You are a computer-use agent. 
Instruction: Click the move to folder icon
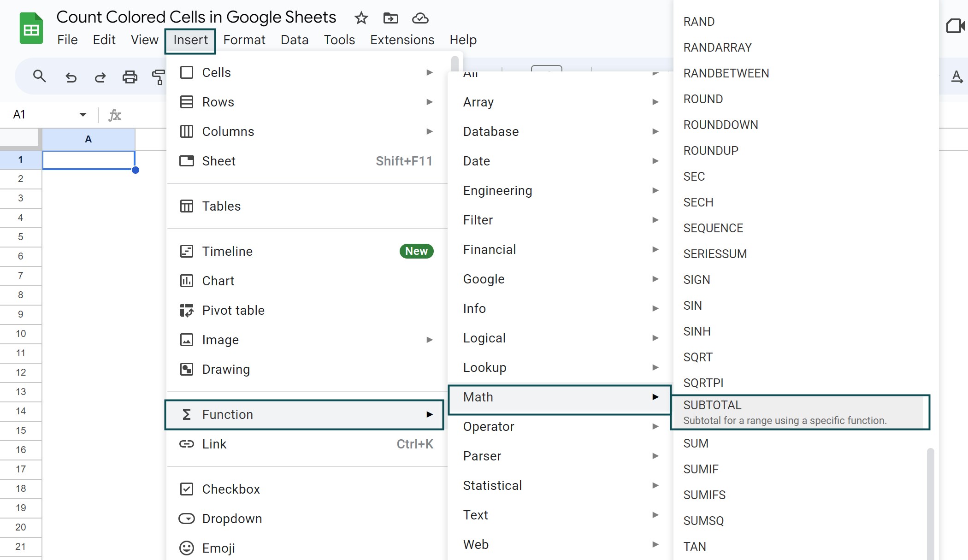point(390,18)
